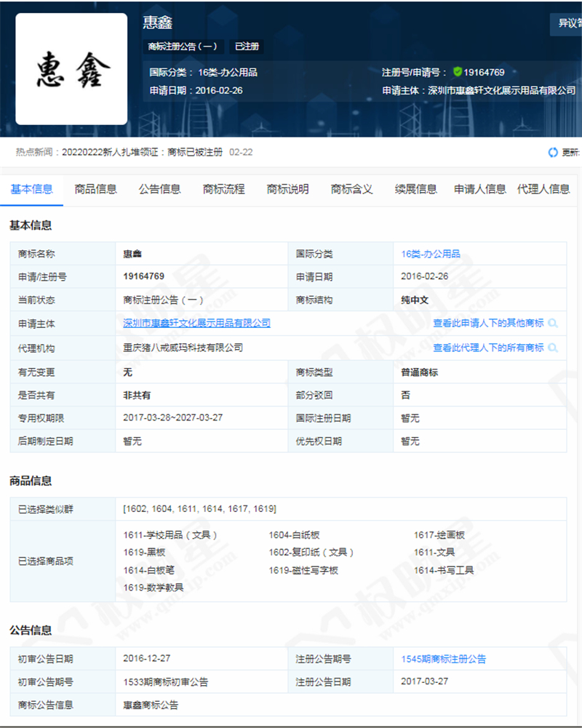The width and height of the screenshot is (582, 728).
Task: Click goods item 1614-白板笔
Action: (148, 570)
